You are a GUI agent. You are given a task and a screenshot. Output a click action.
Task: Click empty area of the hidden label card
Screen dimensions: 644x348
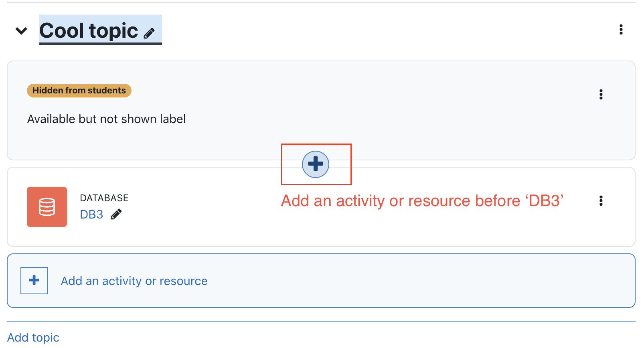pos(401,120)
